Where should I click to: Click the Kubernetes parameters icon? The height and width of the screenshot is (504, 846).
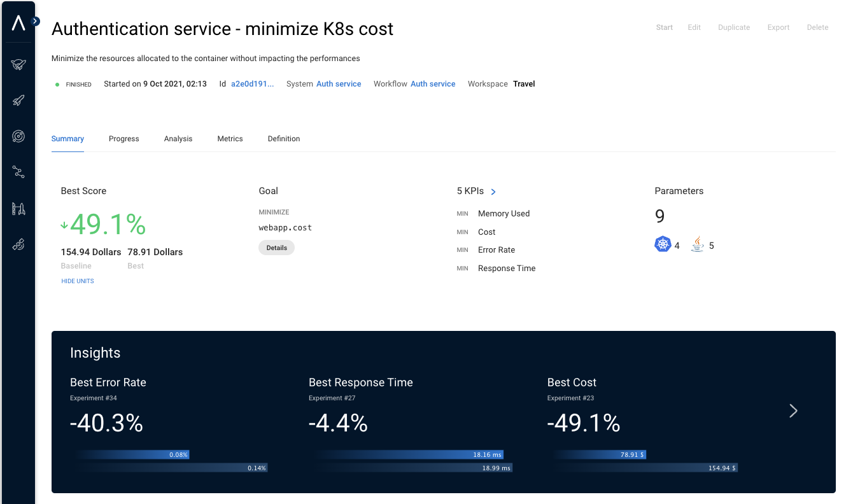663,244
